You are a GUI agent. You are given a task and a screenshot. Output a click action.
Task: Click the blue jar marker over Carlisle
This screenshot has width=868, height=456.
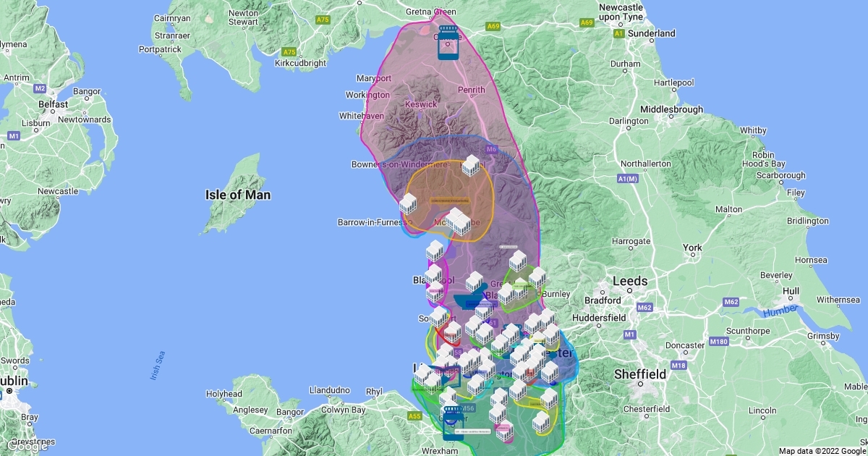(450, 43)
